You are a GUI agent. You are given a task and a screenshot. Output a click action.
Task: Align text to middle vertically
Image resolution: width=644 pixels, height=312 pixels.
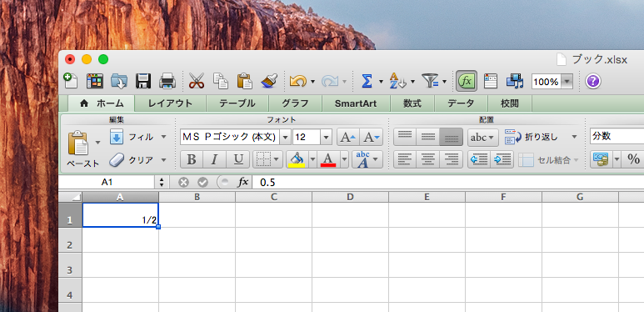pos(428,137)
